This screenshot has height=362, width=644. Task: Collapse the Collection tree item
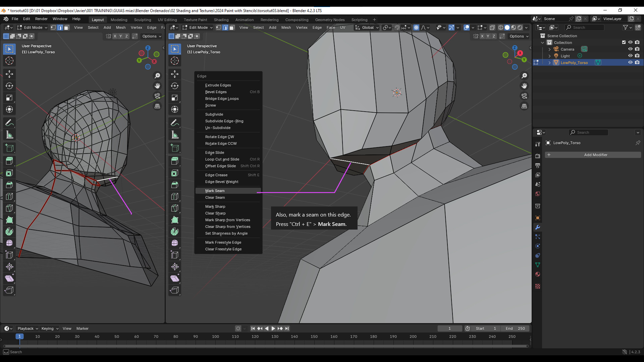(543, 43)
